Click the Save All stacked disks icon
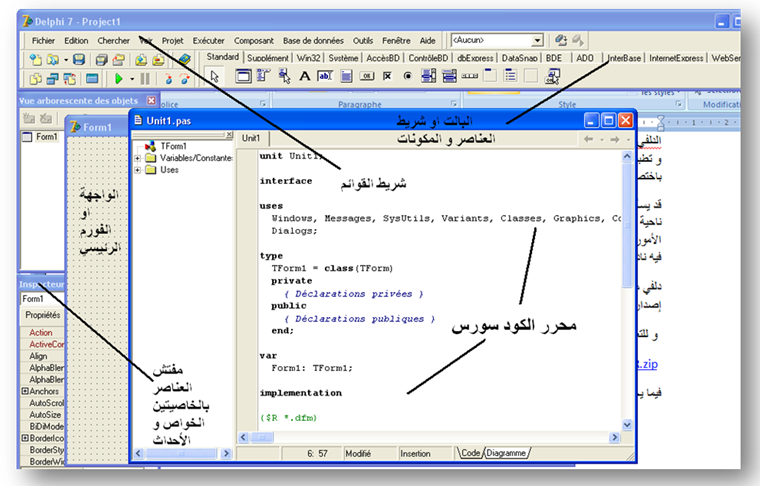This screenshot has width=760, height=486. click(x=101, y=60)
